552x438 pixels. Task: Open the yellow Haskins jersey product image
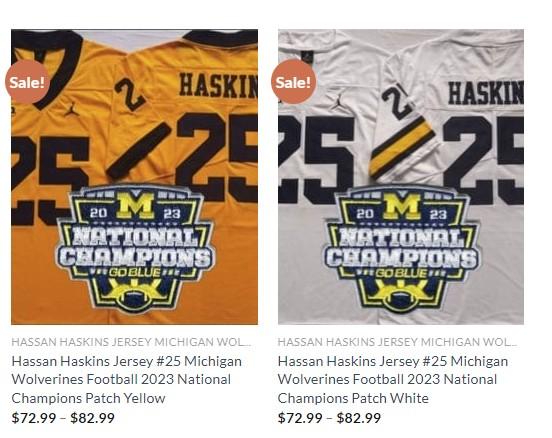[134, 177]
